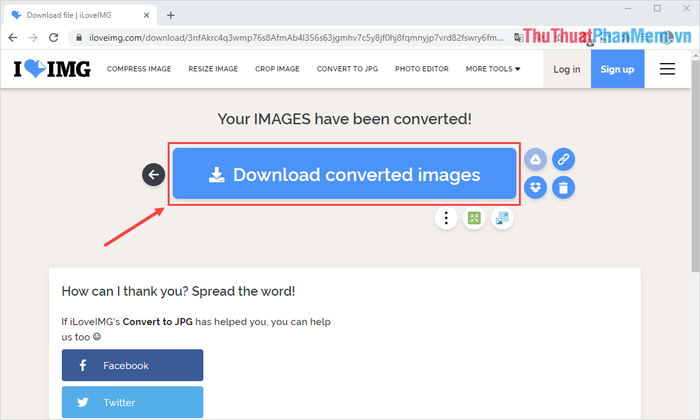Expand the MORE TOOLS dropdown

click(493, 69)
